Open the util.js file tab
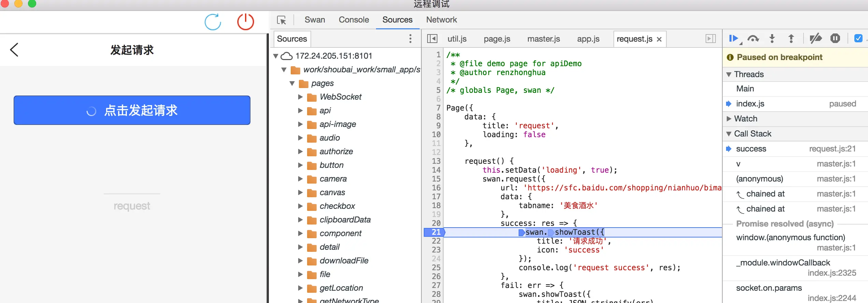This screenshot has width=868, height=303. (457, 39)
